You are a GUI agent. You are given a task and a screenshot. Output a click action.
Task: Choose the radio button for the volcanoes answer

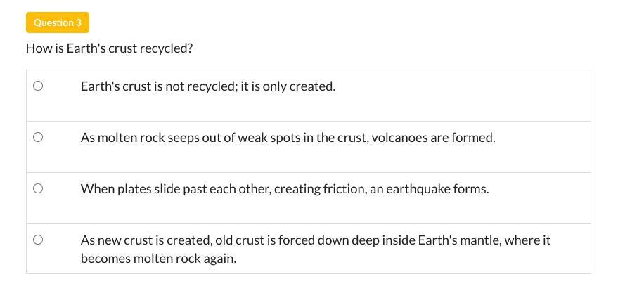pos(38,137)
